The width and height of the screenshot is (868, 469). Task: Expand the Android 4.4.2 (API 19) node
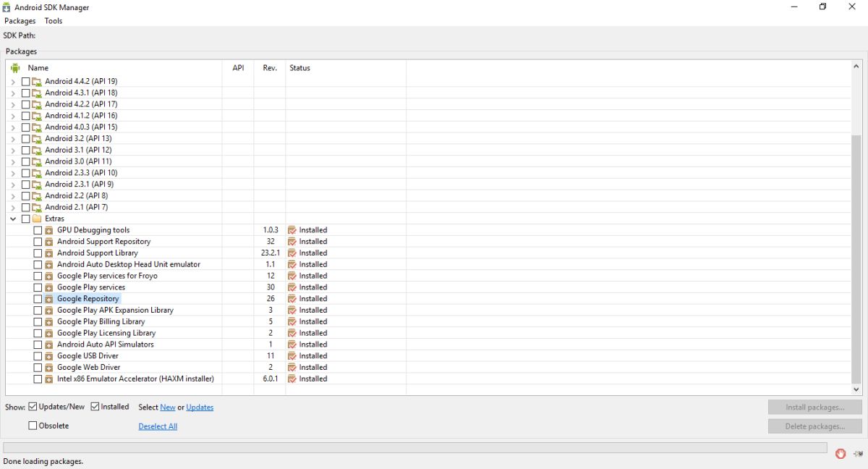tap(13, 82)
